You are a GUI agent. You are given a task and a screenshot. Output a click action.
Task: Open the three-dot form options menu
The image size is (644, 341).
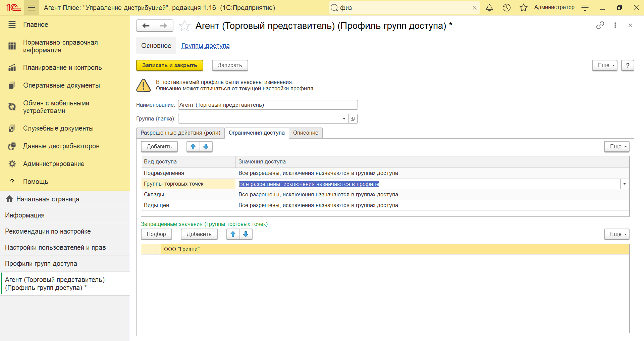point(615,25)
